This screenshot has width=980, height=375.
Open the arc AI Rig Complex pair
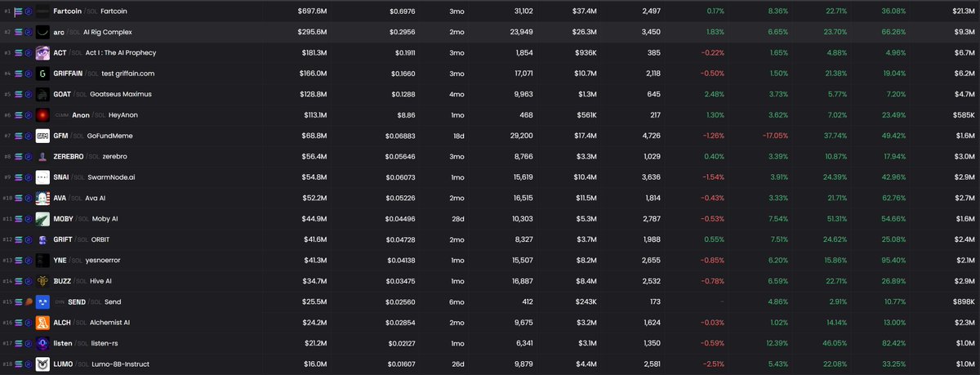[490, 32]
